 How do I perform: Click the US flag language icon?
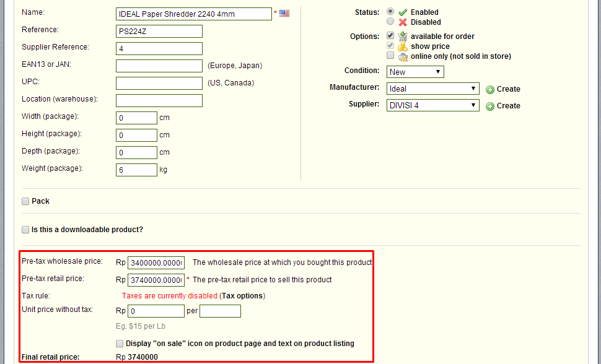284,14
